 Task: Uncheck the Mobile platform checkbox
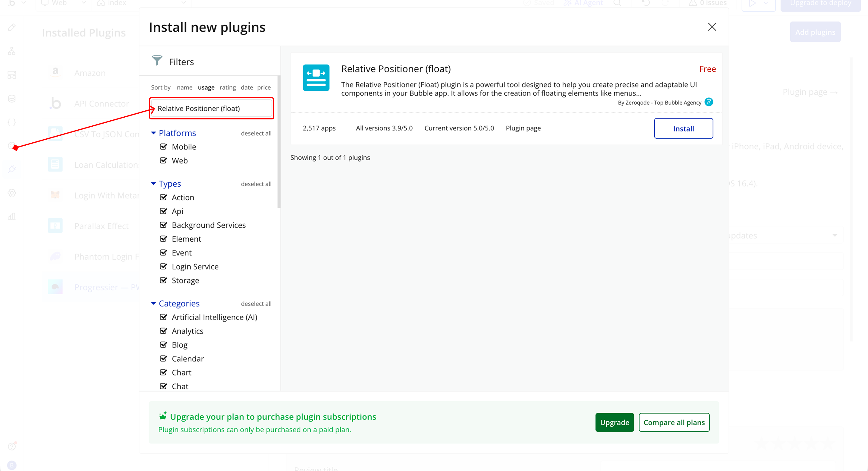point(163,147)
